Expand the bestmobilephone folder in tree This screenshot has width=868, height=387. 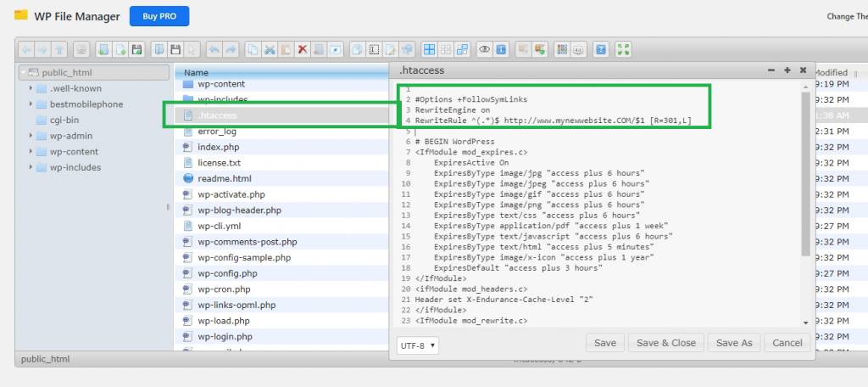tap(31, 104)
